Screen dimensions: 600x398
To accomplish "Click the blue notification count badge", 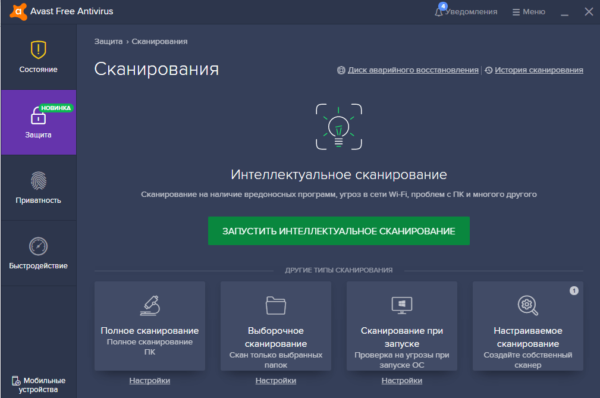I will (443, 6).
